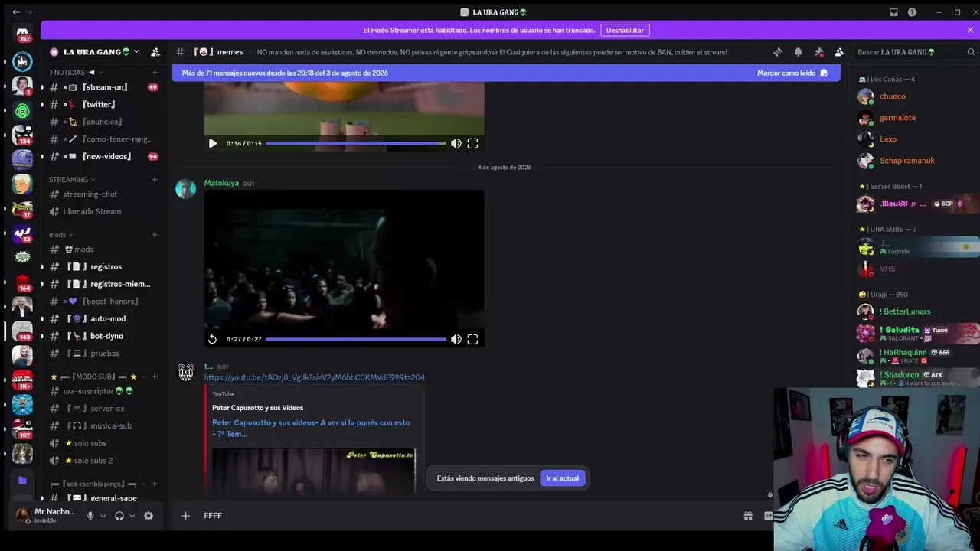The height and width of the screenshot is (551, 980).
Task: Click Ir al actual button
Action: point(562,478)
